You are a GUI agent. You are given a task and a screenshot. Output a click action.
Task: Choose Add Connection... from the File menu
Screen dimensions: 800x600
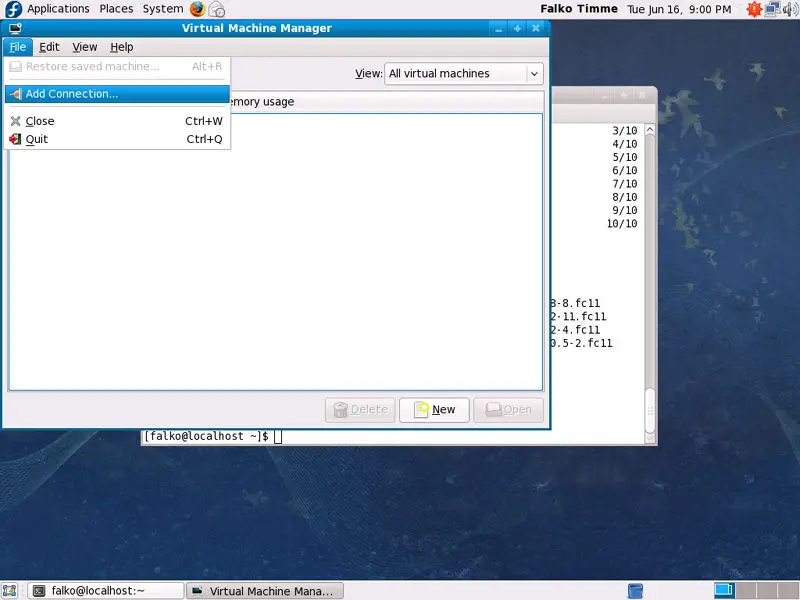(117, 94)
